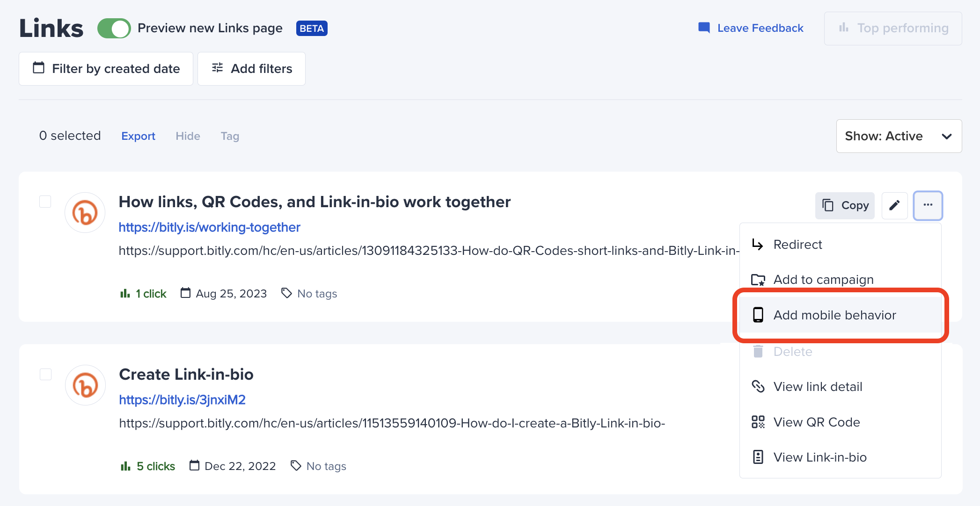Click the BETA badge
This screenshot has width=980, height=506.
tap(312, 29)
